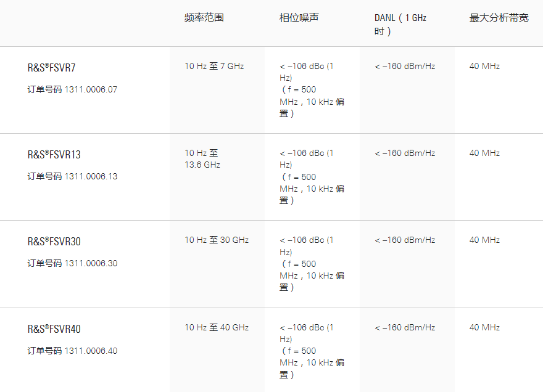Click the 40 MHz cell in FSVR30 row
543x392 pixels.
[484, 240]
